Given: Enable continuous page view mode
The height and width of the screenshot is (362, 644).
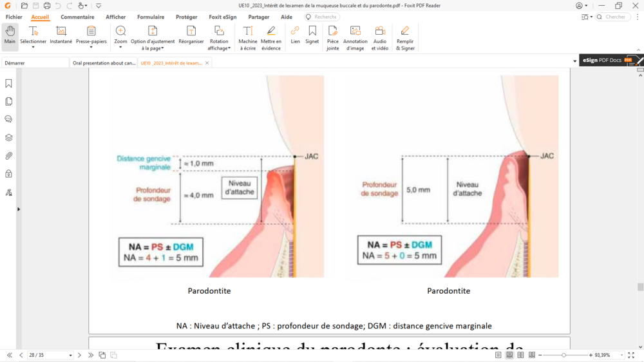Looking at the screenshot, I should pos(509,355).
